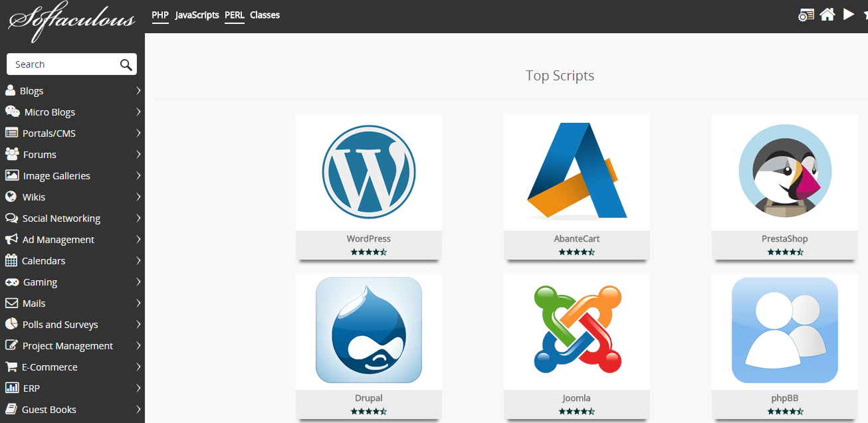Click the Gaming controller icon
This screenshot has width=868, height=423.
[12, 282]
